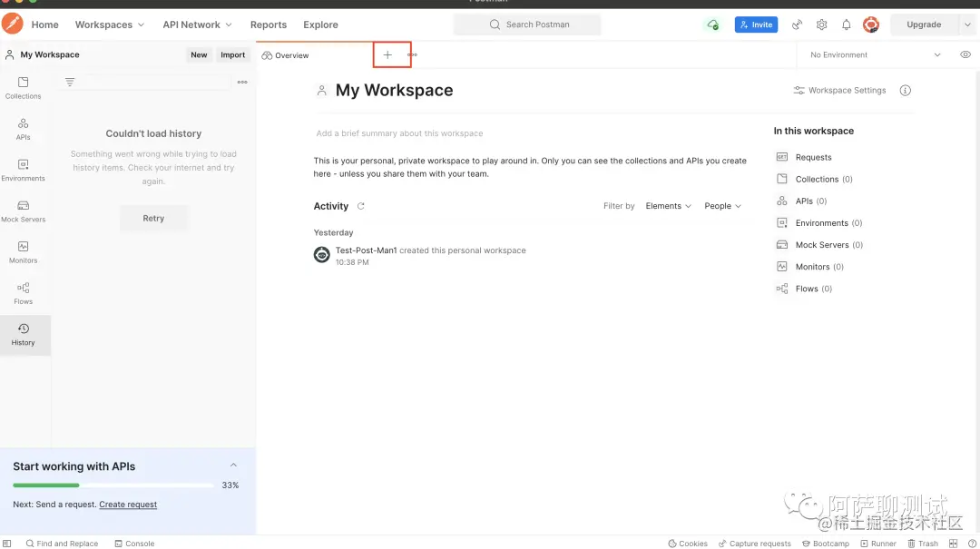Open the Environments sidebar panel
Viewport: 980px width, 549px height.
(23, 170)
